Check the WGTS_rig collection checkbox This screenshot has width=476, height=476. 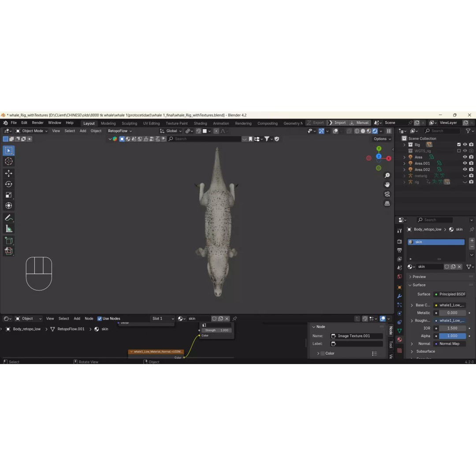pos(459,151)
